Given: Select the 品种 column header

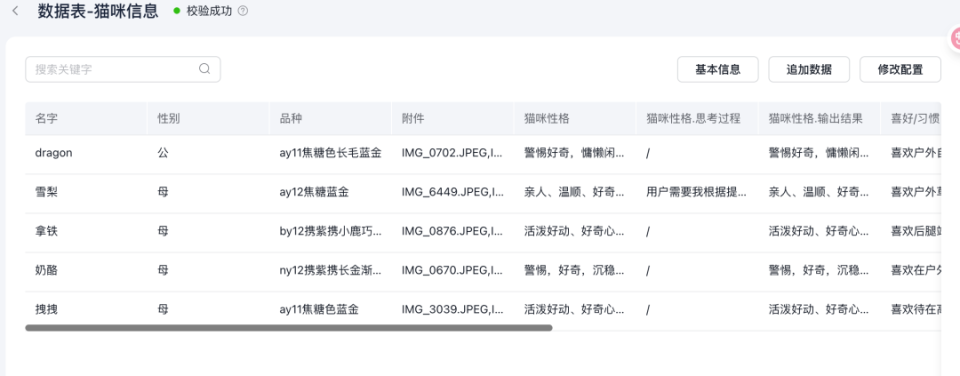Looking at the screenshot, I should coord(330,119).
